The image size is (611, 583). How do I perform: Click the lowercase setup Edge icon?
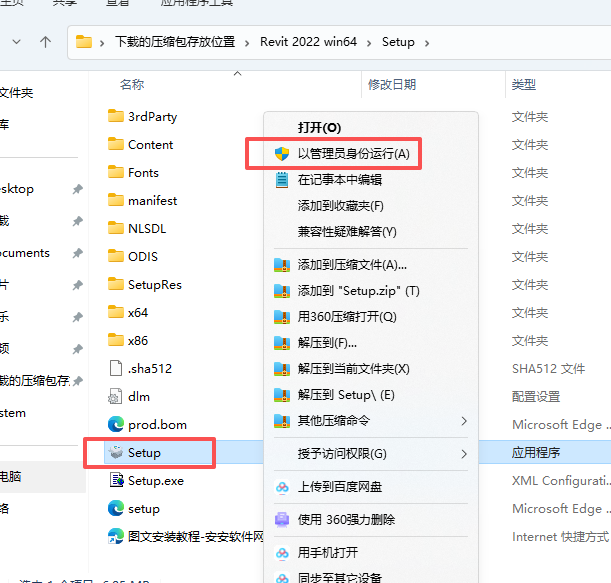[116, 509]
